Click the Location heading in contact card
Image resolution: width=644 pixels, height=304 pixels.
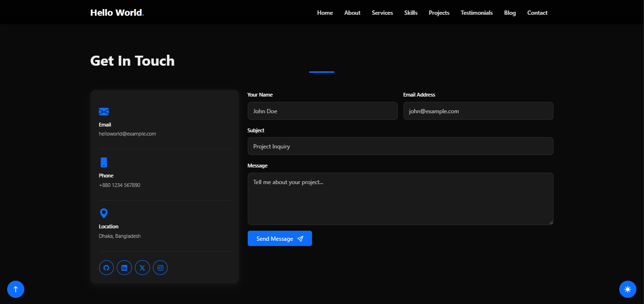click(109, 226)
